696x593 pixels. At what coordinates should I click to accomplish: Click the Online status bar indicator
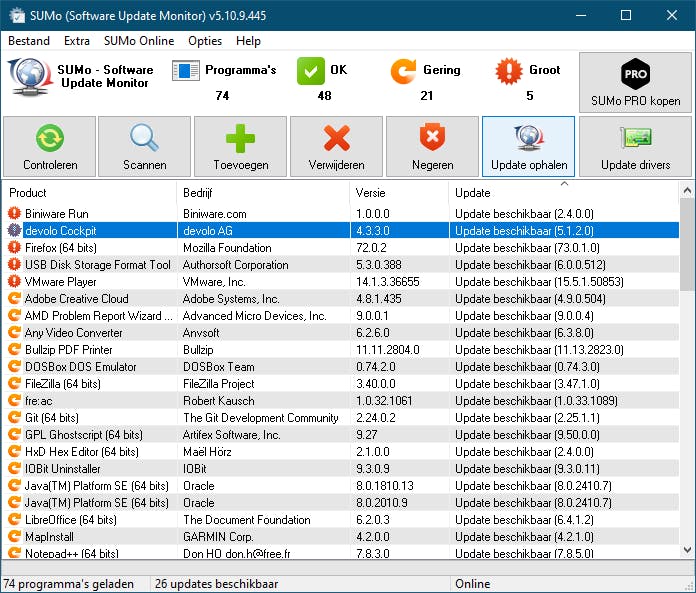(x=473, y=584)
